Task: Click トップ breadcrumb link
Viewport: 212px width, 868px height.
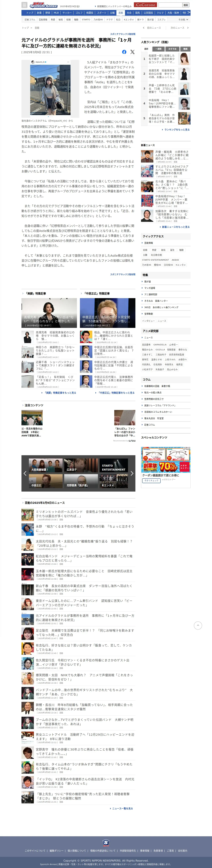Action: click(25, 28)
